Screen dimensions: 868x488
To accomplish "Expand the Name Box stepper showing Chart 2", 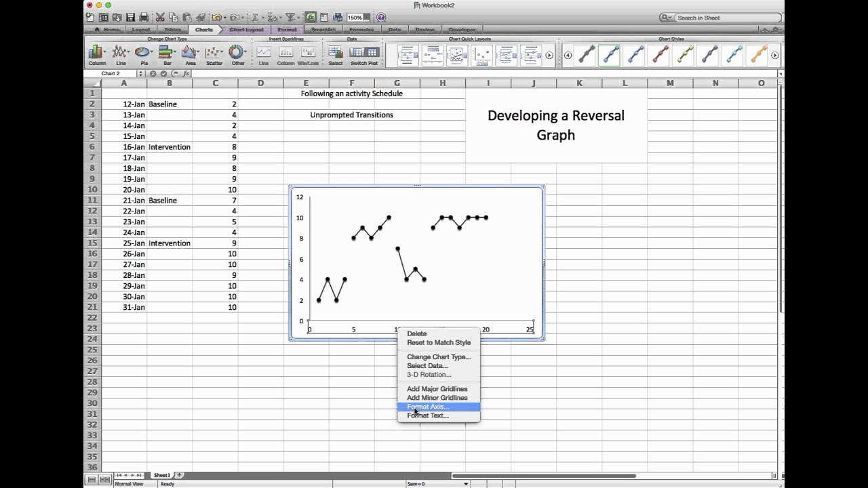I will tap(140, 73).
